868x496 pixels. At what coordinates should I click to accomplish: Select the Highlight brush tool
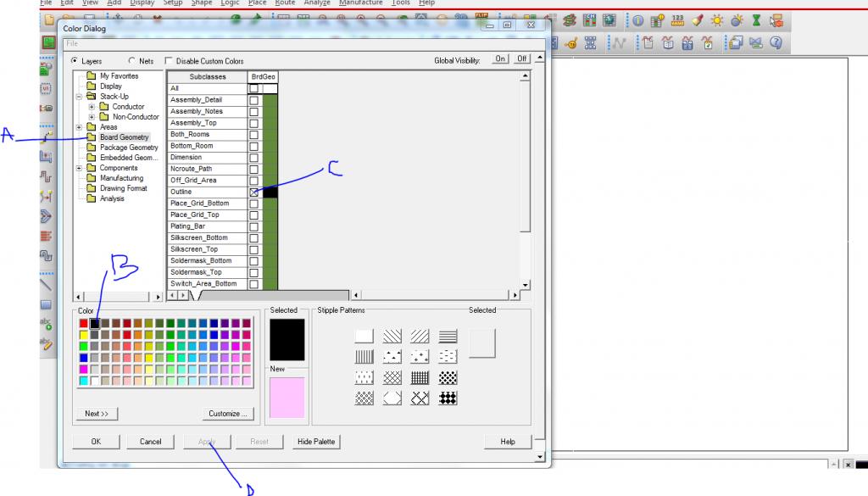pos(698,21)
